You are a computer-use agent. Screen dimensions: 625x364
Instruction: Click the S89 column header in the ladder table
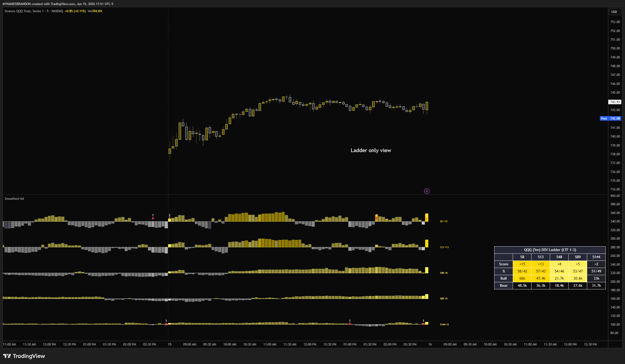(x=578, y=257)
